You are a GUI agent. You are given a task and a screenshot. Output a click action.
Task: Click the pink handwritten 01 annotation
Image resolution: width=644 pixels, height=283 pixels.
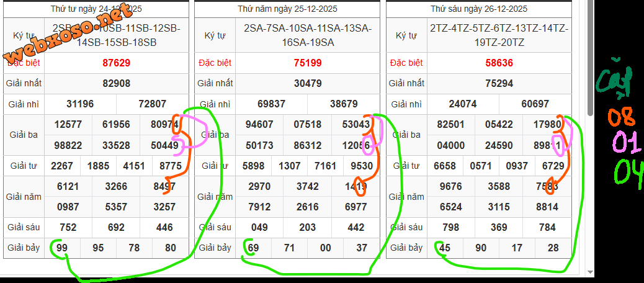pos(627,143)
